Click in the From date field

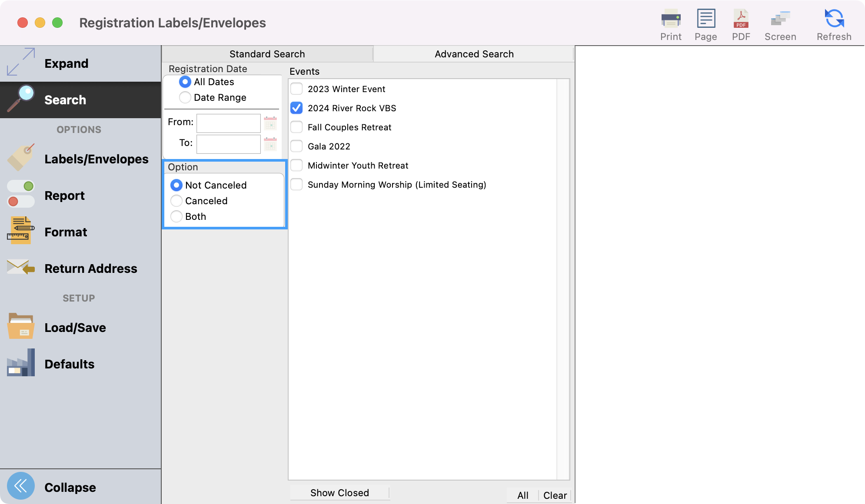228,123
